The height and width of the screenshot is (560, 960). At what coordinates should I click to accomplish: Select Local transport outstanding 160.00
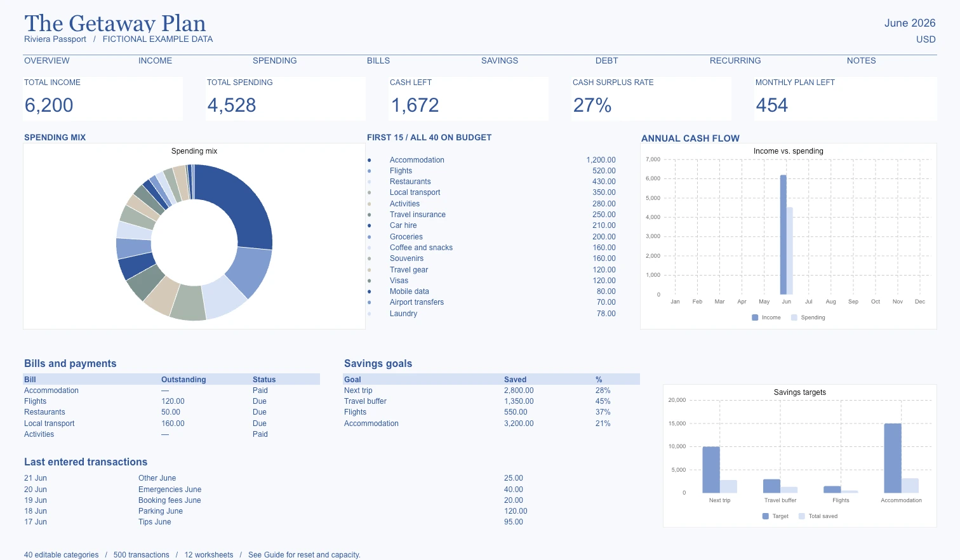pos(173,423)
